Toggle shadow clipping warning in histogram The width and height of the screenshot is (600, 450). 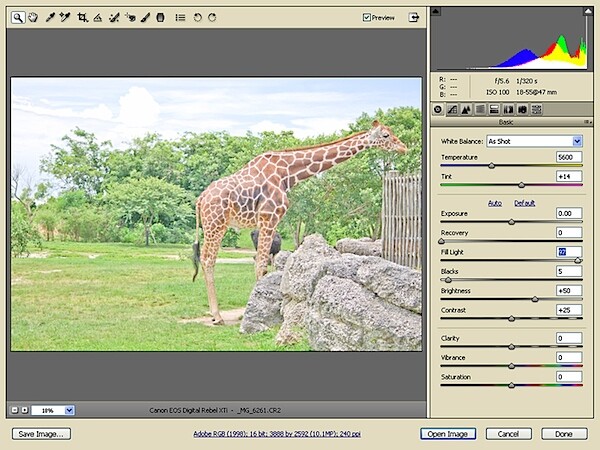click(435, 11)
